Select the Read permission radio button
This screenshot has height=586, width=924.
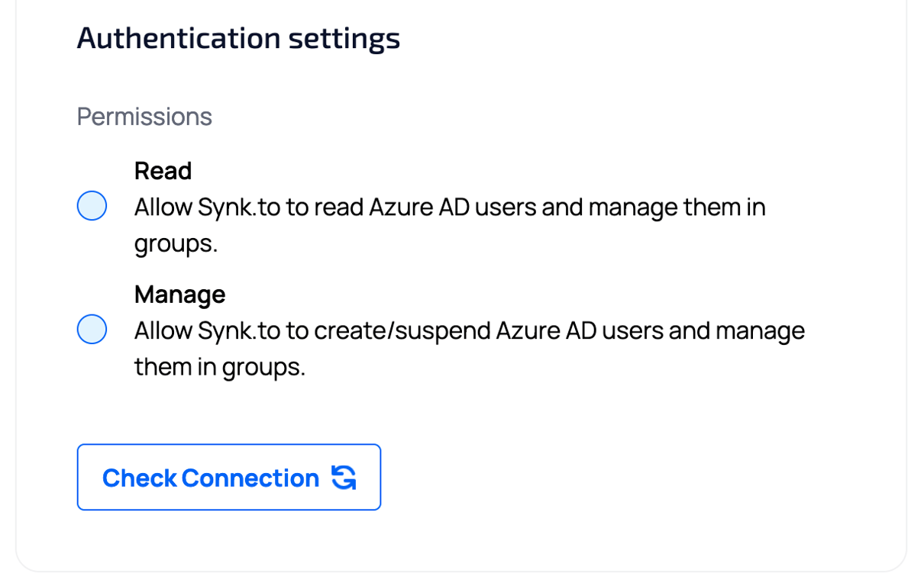click(x=92, y=206)
